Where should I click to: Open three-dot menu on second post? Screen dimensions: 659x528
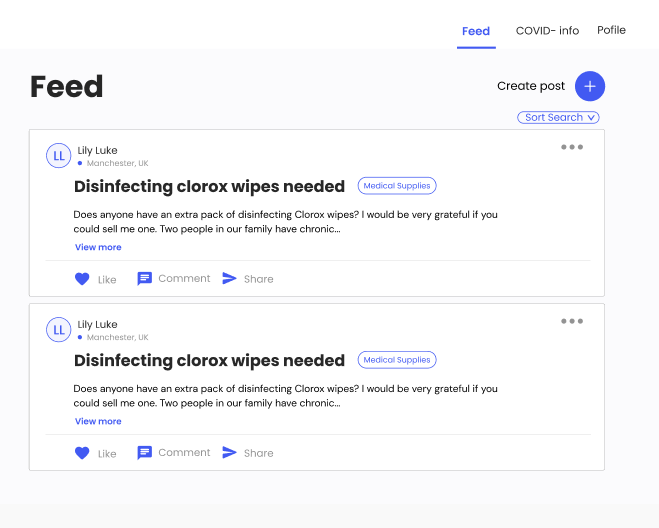point(572,321)
